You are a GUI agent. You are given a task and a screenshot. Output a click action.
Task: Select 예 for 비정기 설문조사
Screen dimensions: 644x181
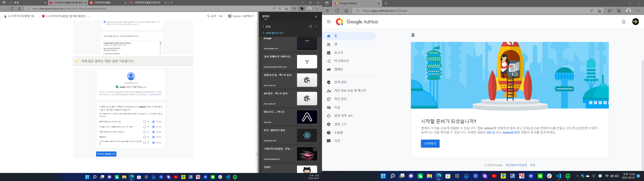coord(145,132)
